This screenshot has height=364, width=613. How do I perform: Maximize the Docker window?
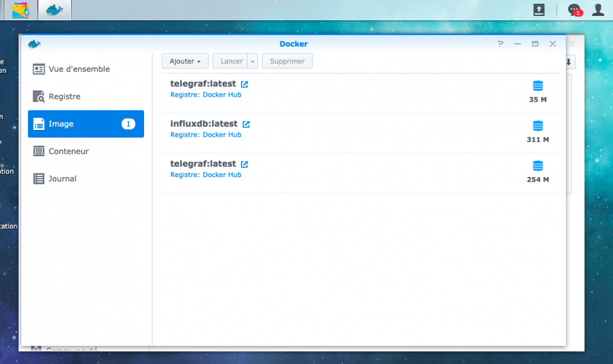pyautogui.click(x=535, y=44)
